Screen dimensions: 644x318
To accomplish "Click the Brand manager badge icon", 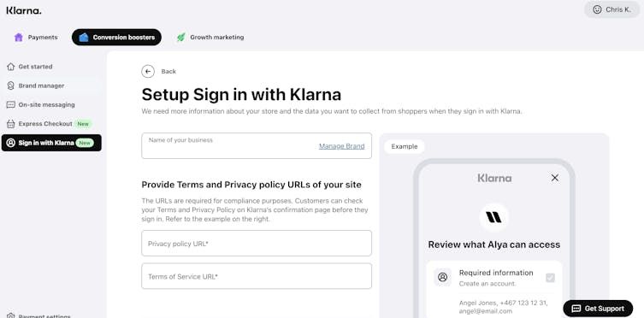I will pos(10,85).
